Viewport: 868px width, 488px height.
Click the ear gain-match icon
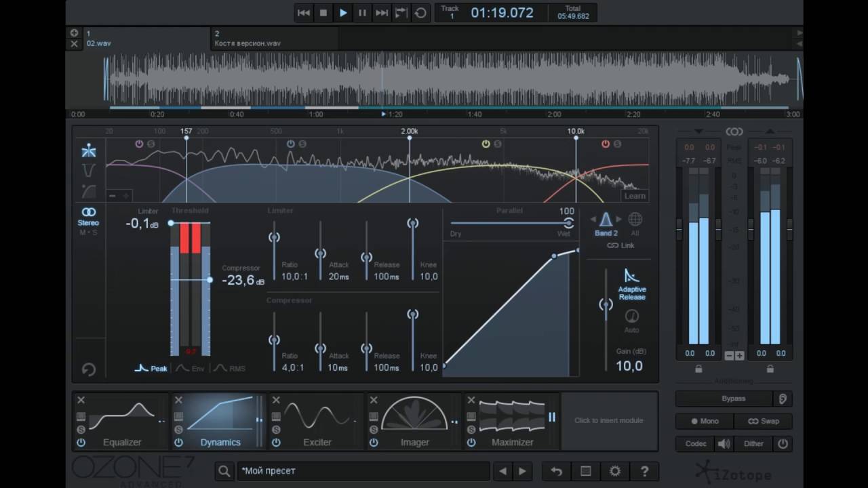tap(783, 399)
